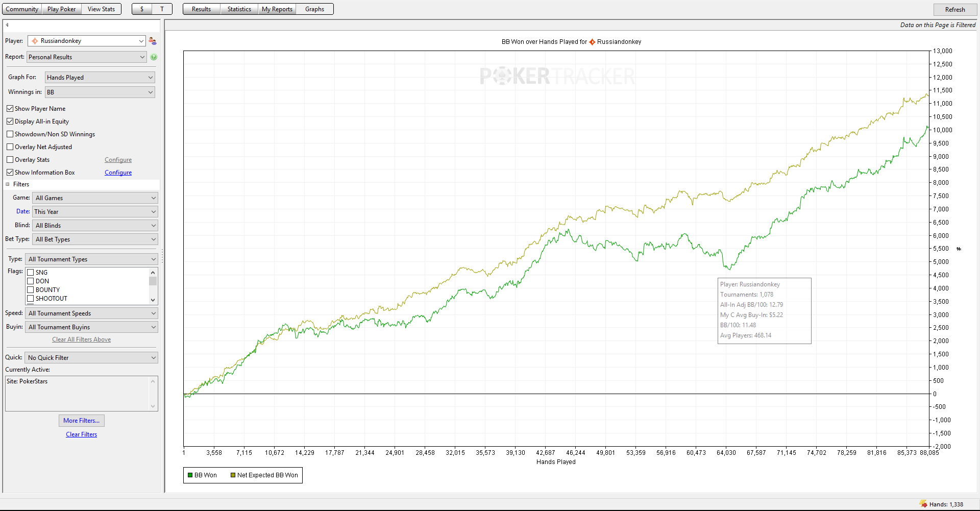Click the green report help icon
The height and width of the screenshot is (511, 980).
pos(154,57)
